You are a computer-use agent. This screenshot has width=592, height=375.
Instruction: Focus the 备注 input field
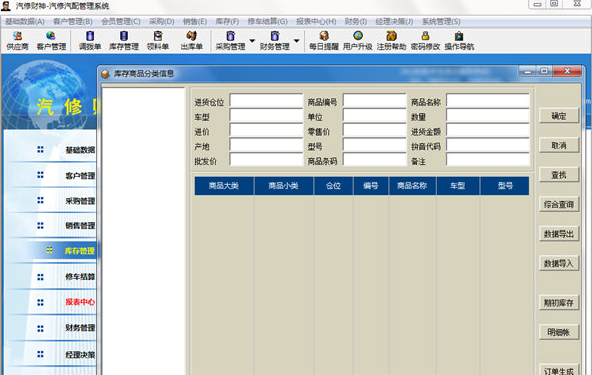488,160
